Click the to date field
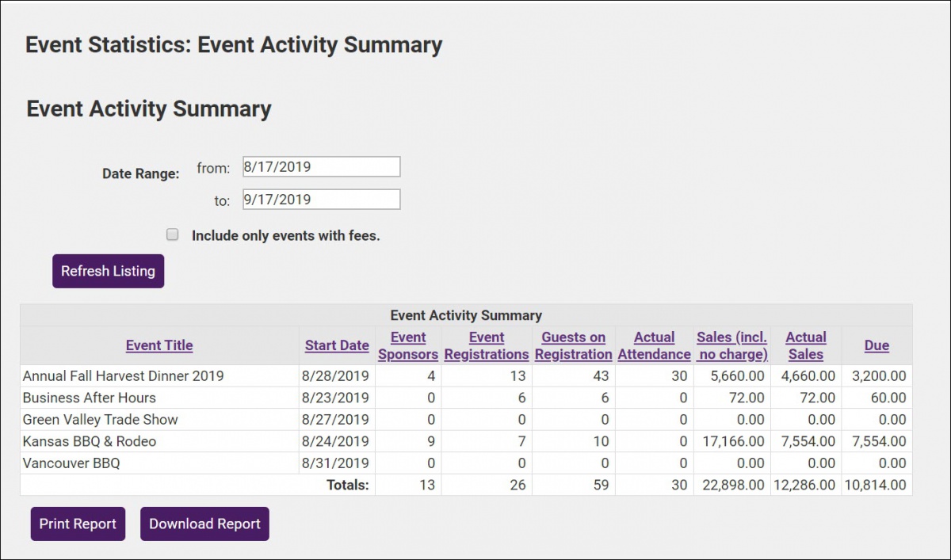Image resolution: width=951 pixels, height=560 pixels. (x=320, y=199)
